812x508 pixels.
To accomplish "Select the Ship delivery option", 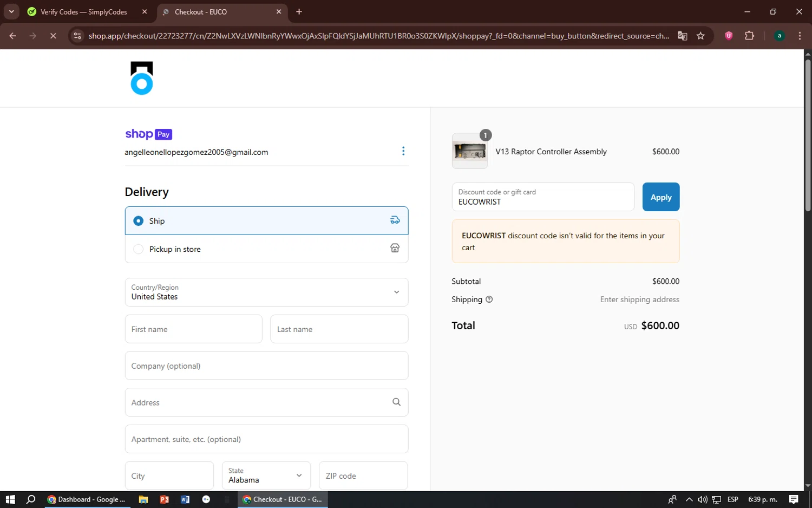I will tap(266, 220).
